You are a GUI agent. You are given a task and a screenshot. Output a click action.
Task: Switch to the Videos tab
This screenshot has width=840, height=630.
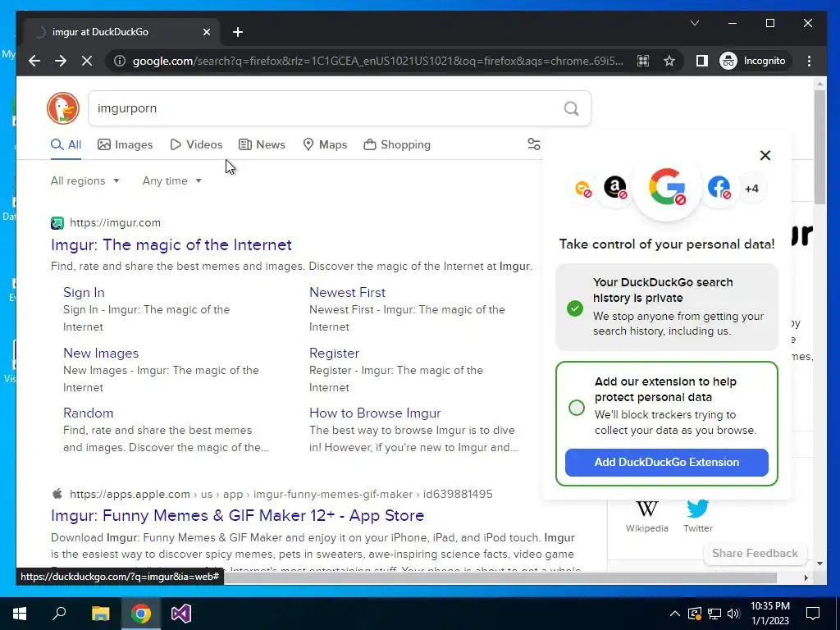click(x=196, y=144)
